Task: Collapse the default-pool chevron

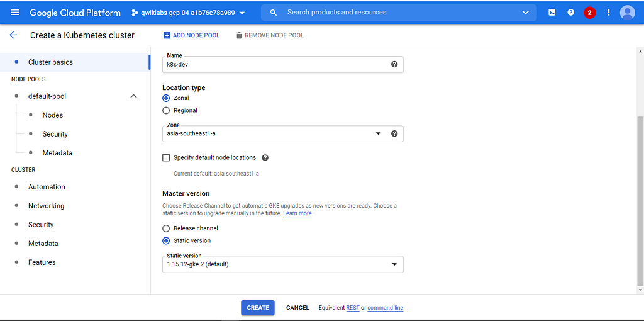Action: coord(133,96)
